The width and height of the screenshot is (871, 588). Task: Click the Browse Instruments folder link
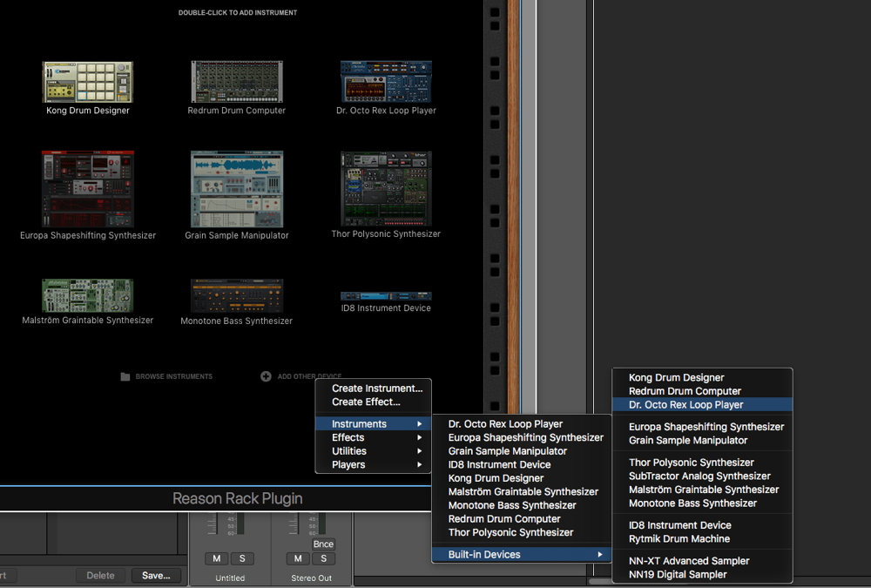click(x=165, y=376)
